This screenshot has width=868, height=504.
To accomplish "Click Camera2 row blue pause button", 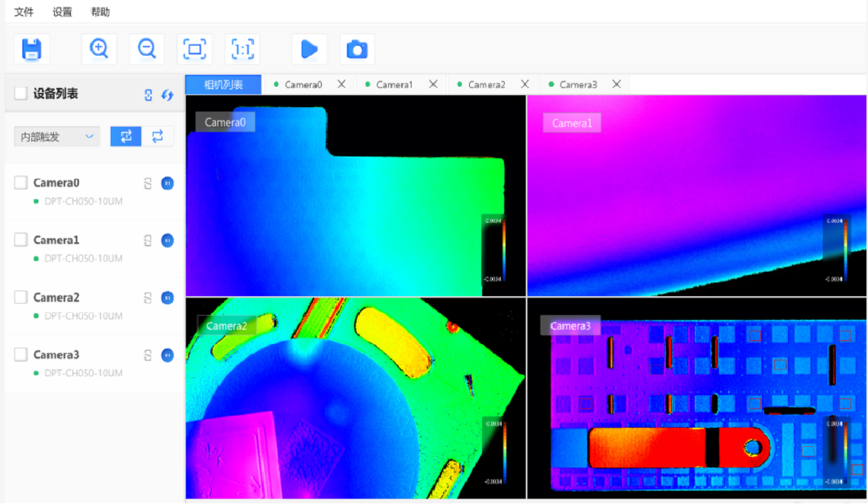I will [x=168, y=298].
